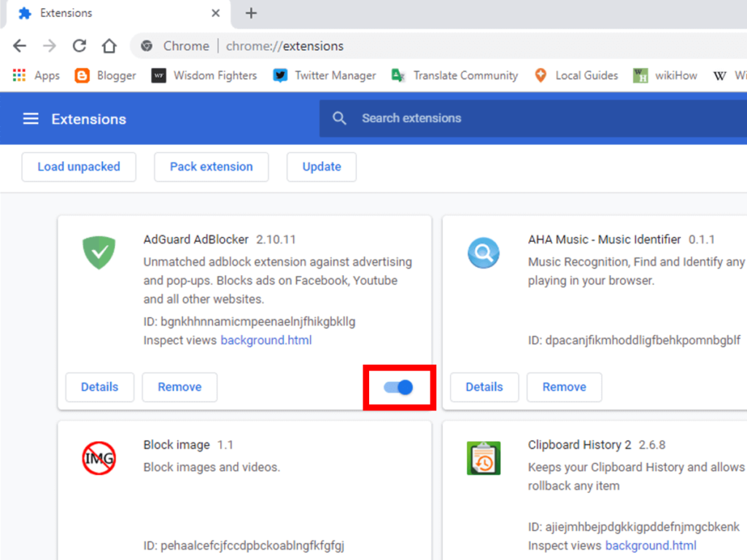Disable the AdGuard AdBlocker toggle

pyautogui.click(x=399, y=387)
